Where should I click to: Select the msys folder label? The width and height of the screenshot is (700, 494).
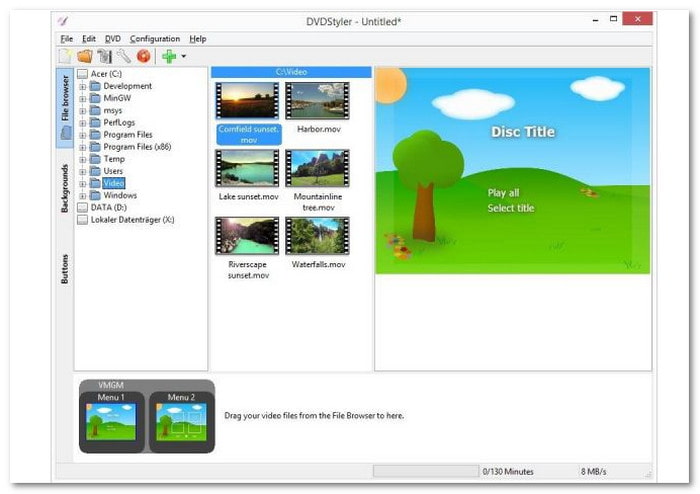coord(112,110)
